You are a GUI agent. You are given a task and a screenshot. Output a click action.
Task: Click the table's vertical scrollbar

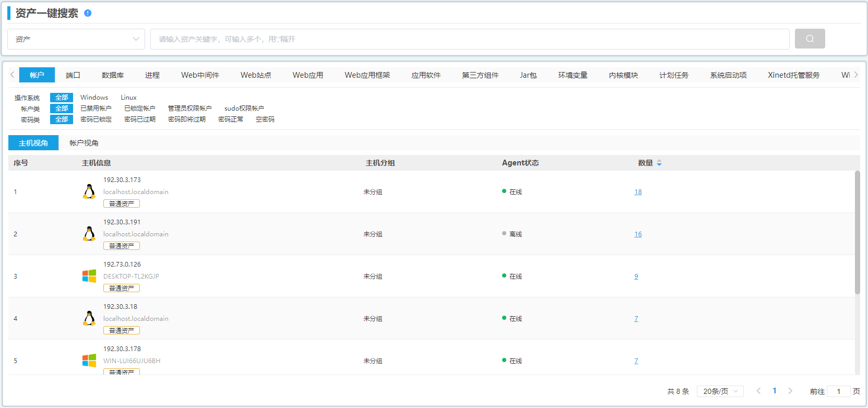point(857,232)
